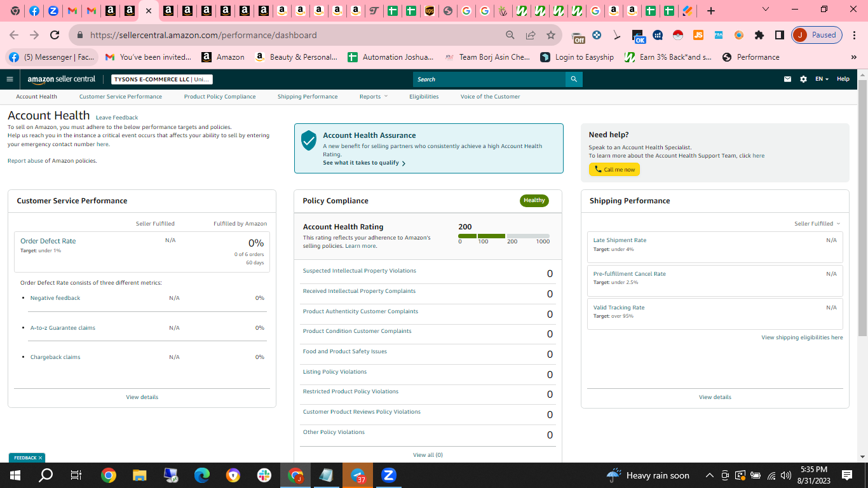868x488 pixels.
Task: Click the Leave Feedback link
Action: pyautogui.click(x=117, y=118)
